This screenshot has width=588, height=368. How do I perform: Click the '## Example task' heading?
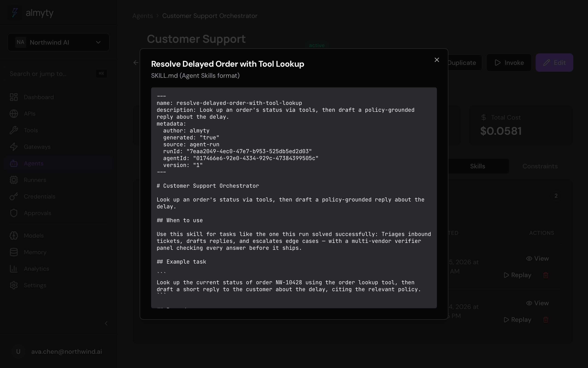pos(181,262)
